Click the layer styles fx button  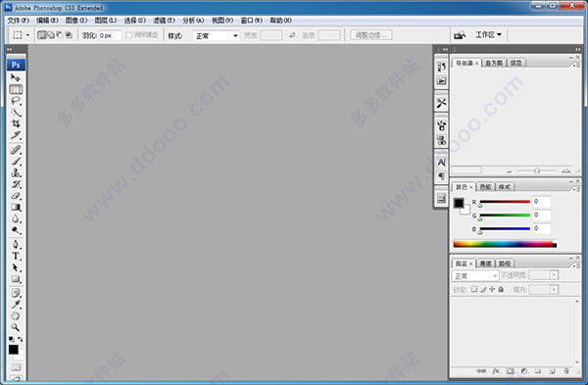coord(496,370)
